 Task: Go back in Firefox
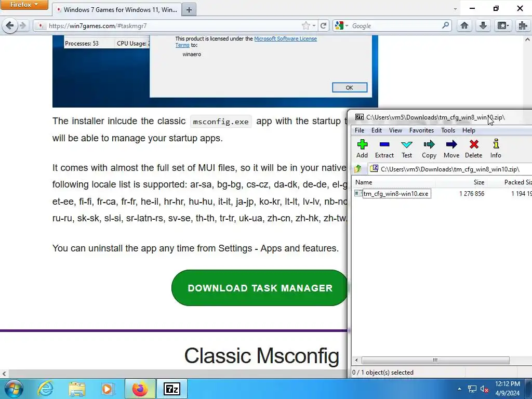pos(9,25)
